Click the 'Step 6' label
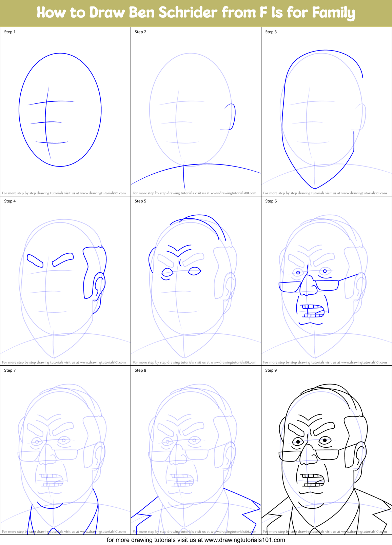This screenshot has width=392, height=545. 271,201
